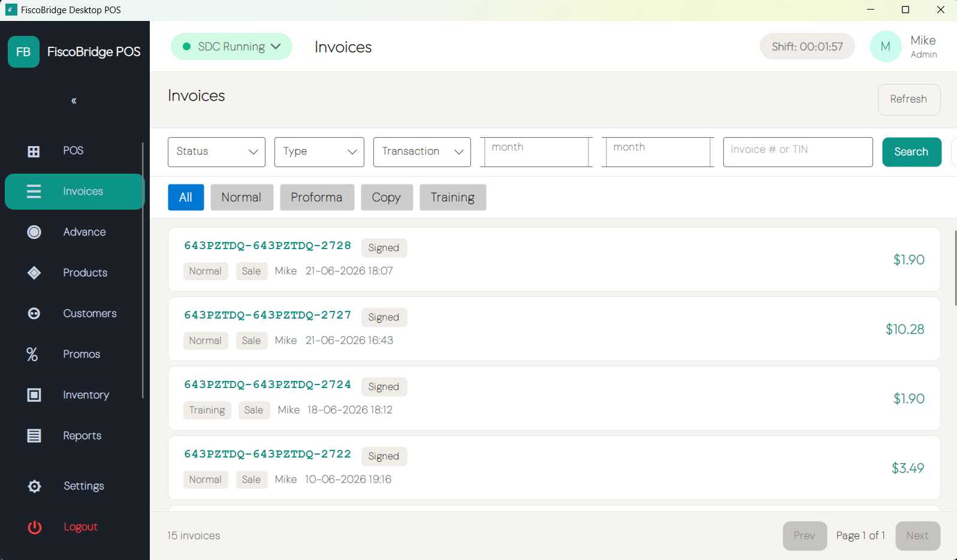Click the Mike Admin user name
The image size is (957, 560).
(923, 47)
